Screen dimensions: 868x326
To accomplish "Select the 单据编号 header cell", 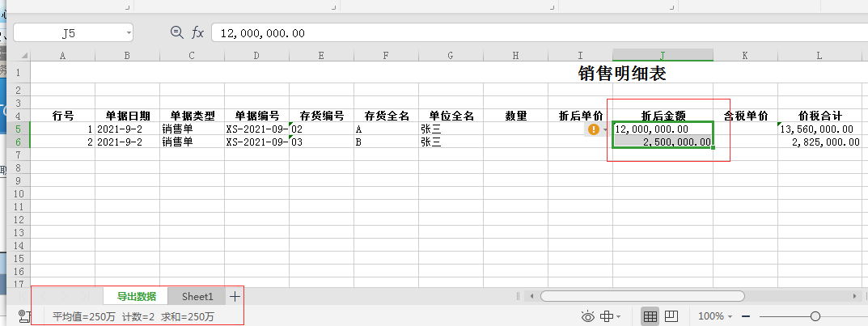I will pos(257,116).
